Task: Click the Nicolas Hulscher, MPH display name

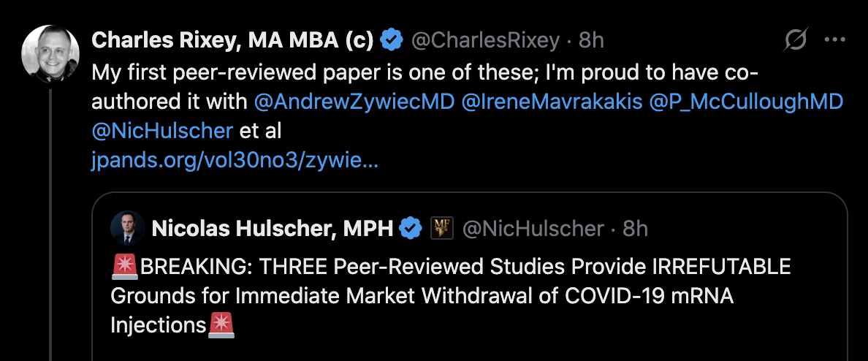Action: 272,229
